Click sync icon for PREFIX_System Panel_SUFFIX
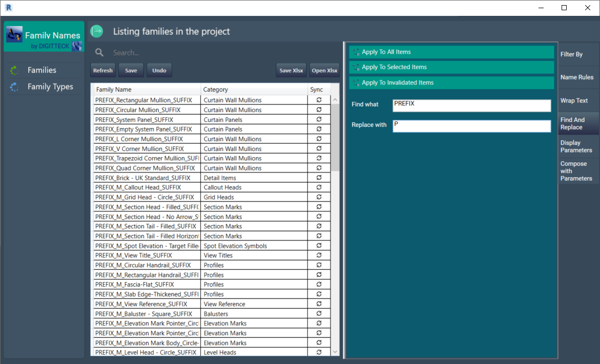 [319, 119]
